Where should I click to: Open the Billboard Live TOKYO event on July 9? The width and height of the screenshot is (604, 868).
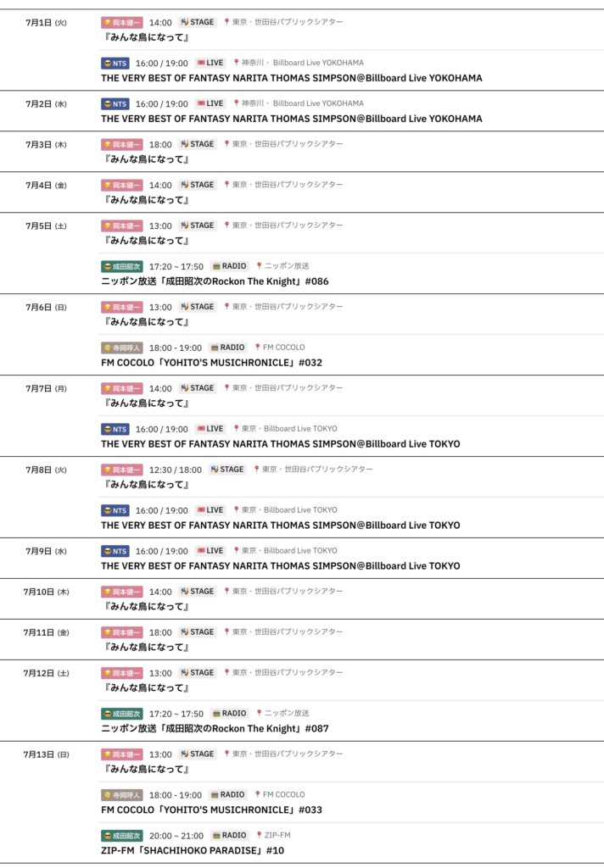click(x=280, y=566)
